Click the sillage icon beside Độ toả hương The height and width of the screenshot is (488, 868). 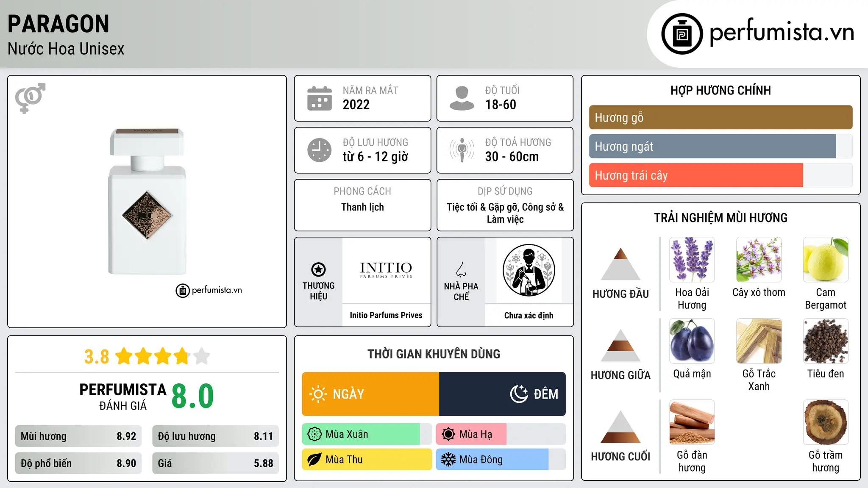tap(462, 150)
